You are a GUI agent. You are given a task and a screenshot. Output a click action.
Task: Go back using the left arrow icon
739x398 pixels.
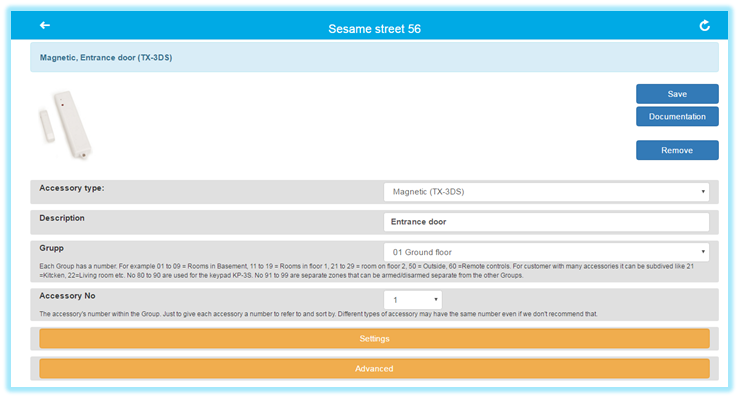(x=45, y=25)
